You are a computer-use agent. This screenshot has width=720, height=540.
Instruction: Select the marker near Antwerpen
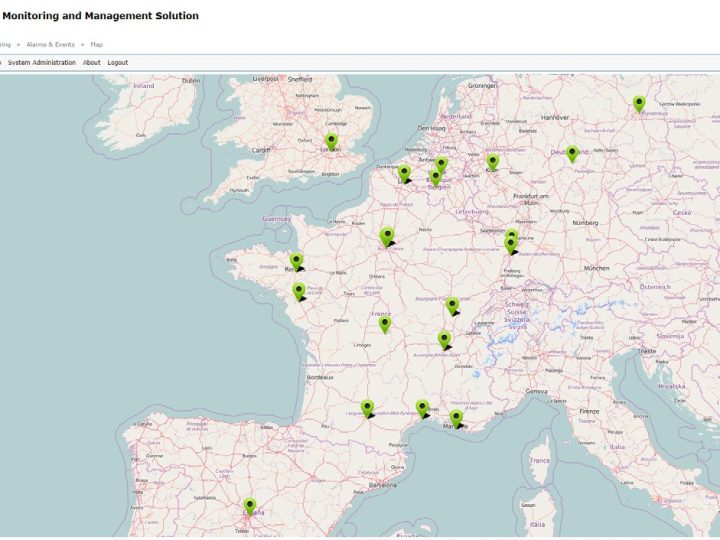click(441, 164)
